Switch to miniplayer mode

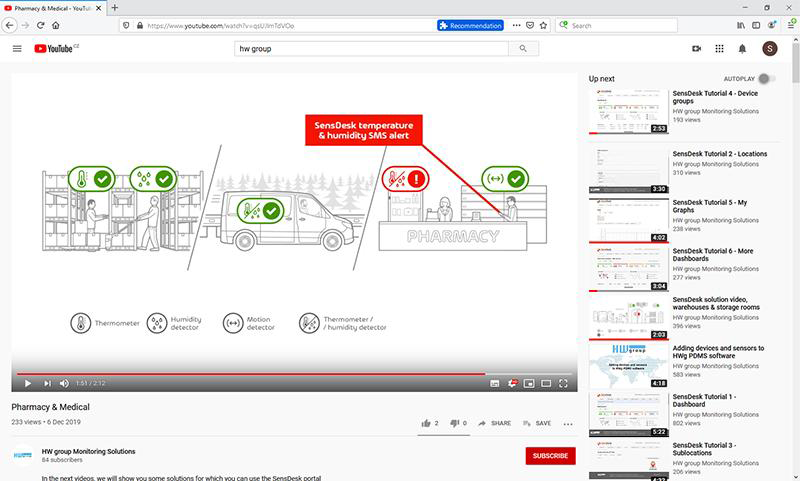click(x=529, y=383)
